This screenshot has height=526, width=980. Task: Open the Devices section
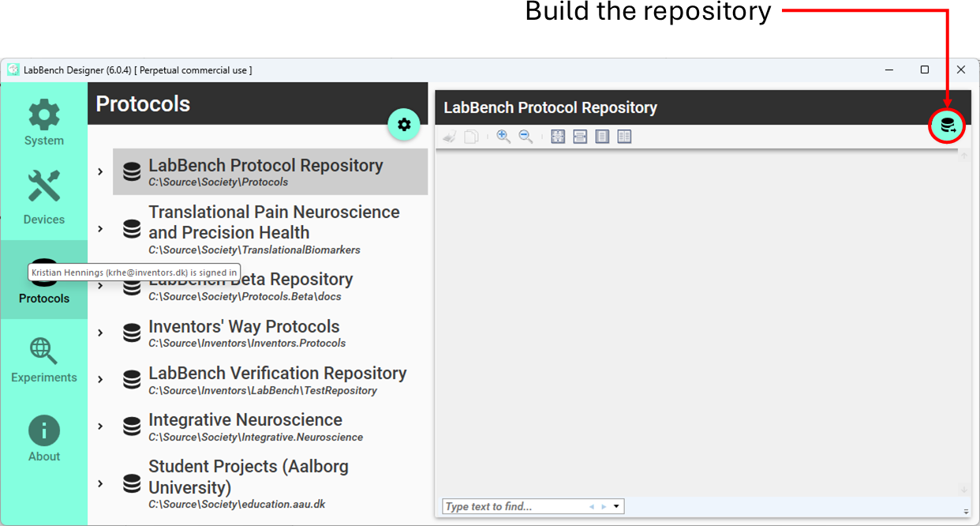tap(44, 199)
